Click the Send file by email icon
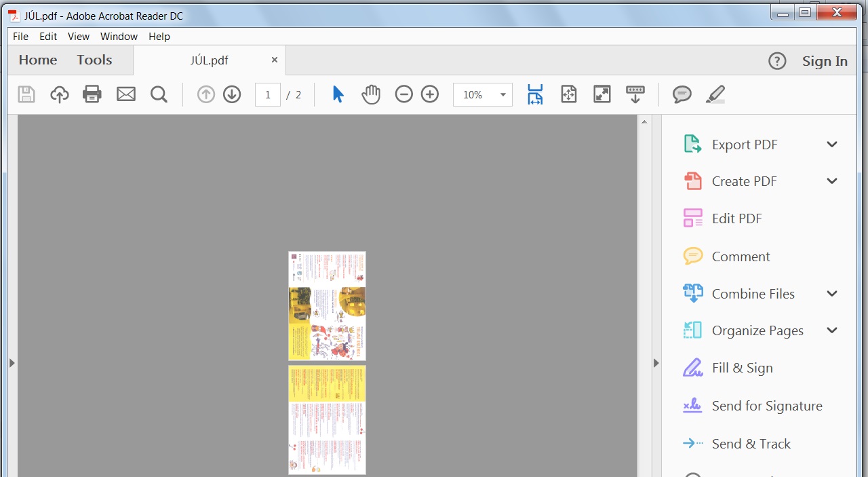The height and width of the screenshot is (477, 868). point(126,94)
